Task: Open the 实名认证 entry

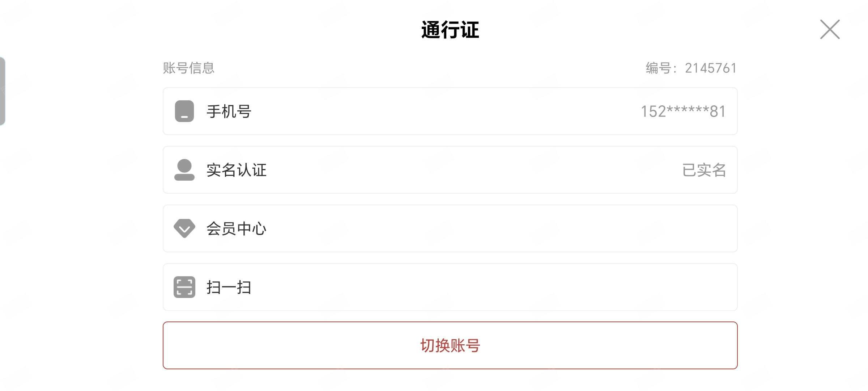Action: click(237, 170)
